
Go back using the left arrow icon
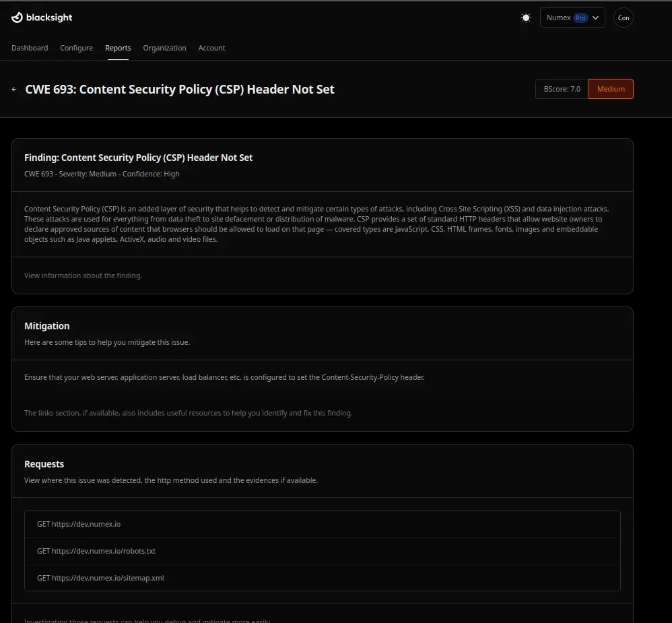15,90
